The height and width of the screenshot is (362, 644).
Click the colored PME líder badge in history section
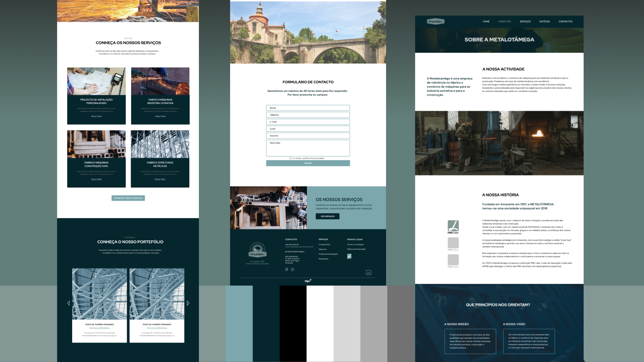tap(453, 227)
